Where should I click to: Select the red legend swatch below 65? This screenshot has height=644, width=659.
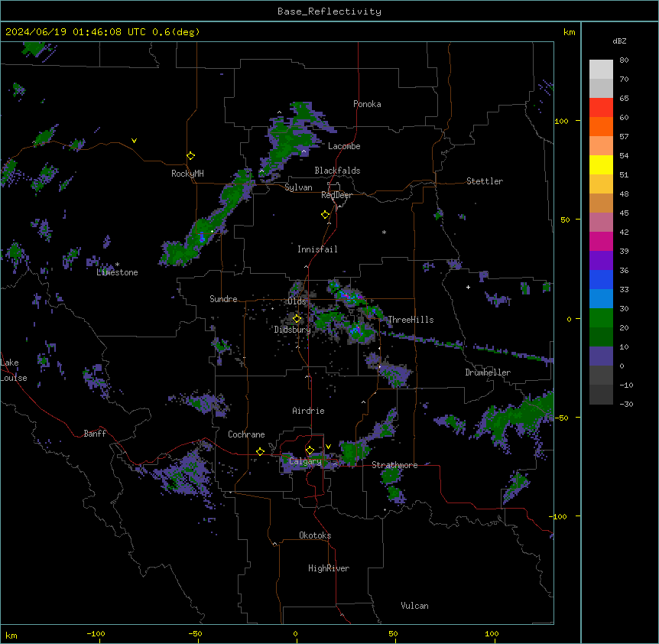pyautogui.click(x=601, y=108)
